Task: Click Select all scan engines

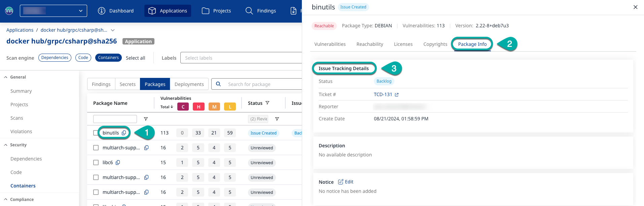Action: tap(135, 58)
